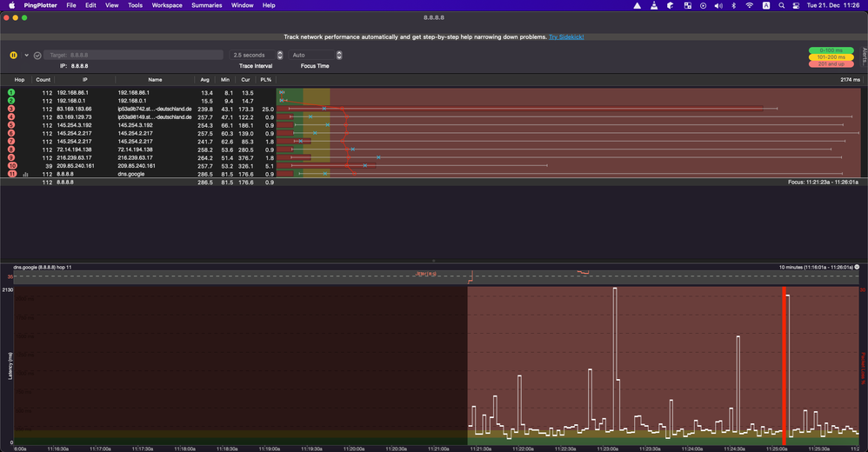The width and height of the screenshot is (868, 452).
Task: Click the Focus: 11:21:23a - 11:26:01a label
Action: 823,182
